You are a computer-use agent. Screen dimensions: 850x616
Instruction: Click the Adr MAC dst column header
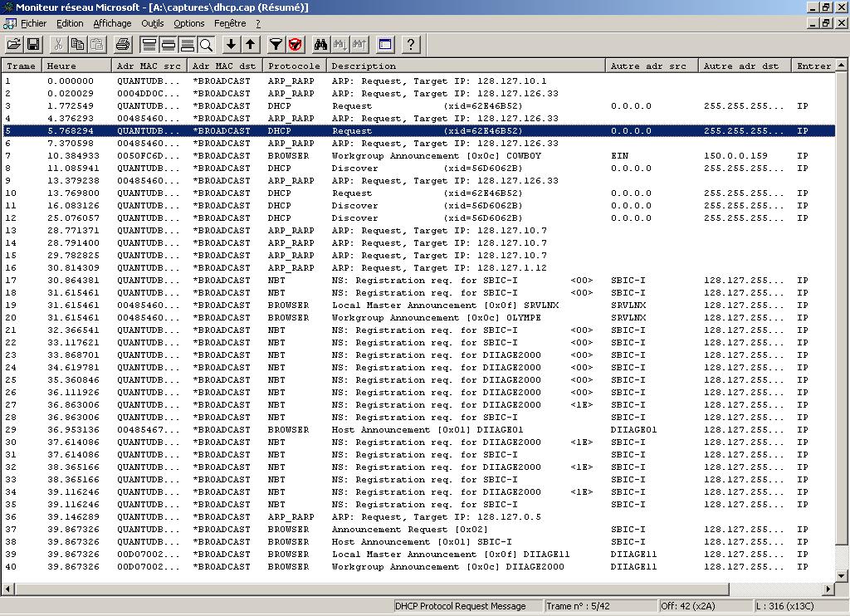224,66
